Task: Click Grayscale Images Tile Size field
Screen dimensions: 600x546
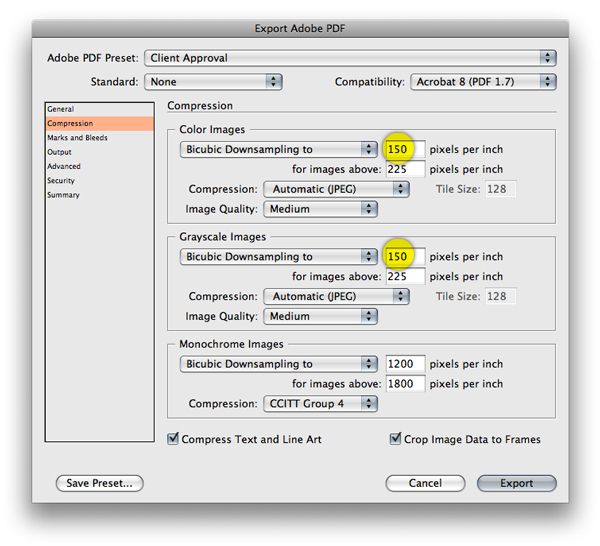Action: (501, 296)
